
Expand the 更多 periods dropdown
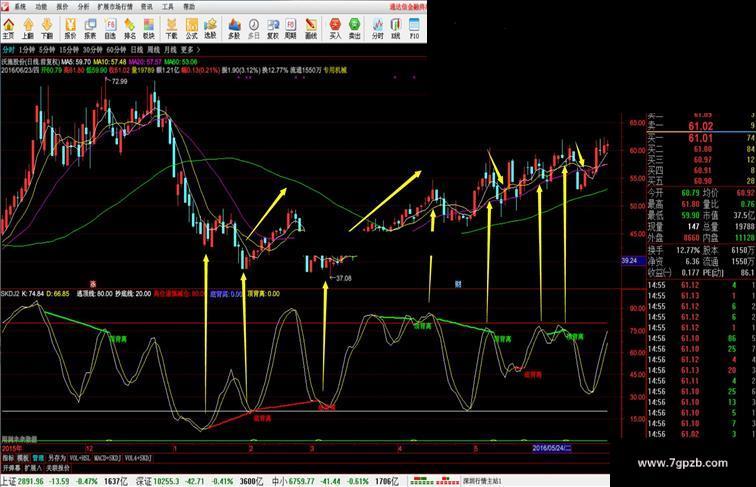190,50
